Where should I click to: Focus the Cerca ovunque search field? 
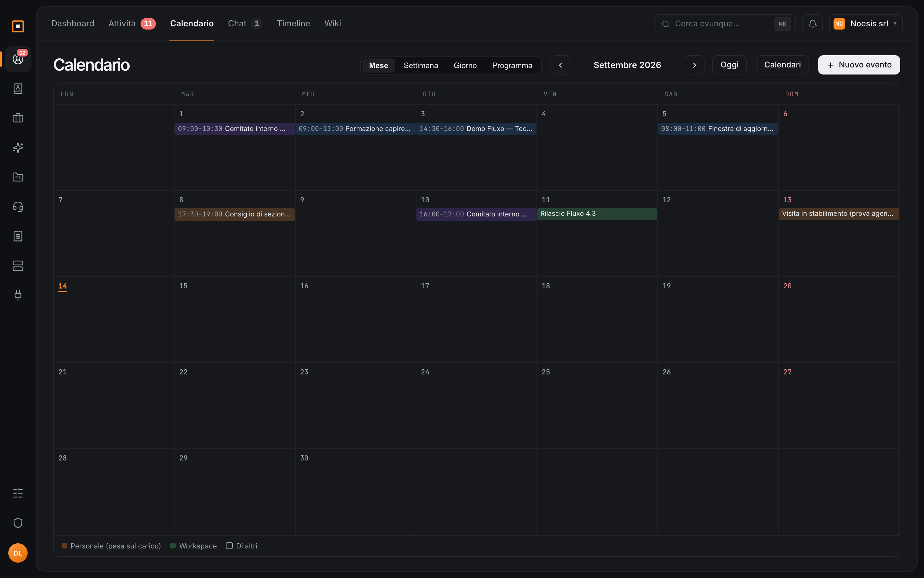pyautogui.click(x=725, y=24)
